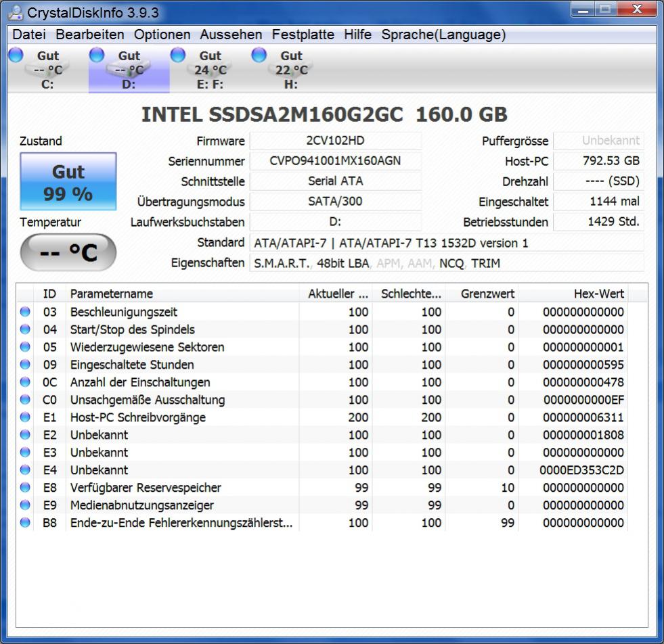Click the temperature display button

tap(68, 252)
